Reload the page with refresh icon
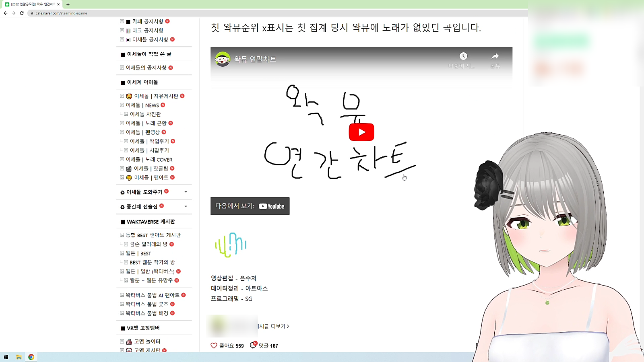The image size is (644, 362). click(x=22, y=13)
